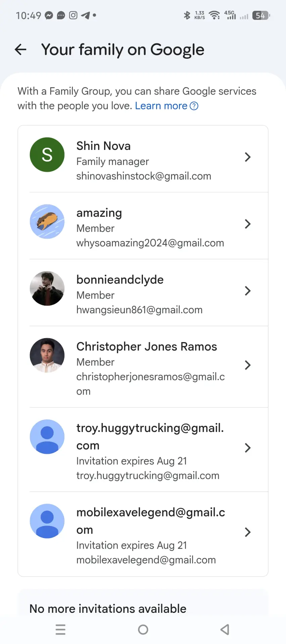Tap the default avatar for troy.huggytrucking
The height and width of the screenshot is (644, 286).
(x=47, y=437)
